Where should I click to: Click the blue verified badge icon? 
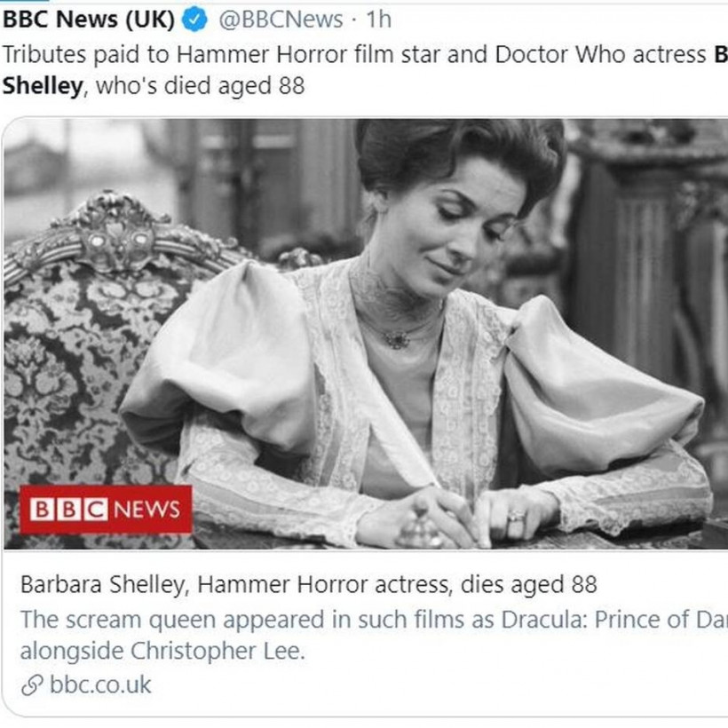194,19
